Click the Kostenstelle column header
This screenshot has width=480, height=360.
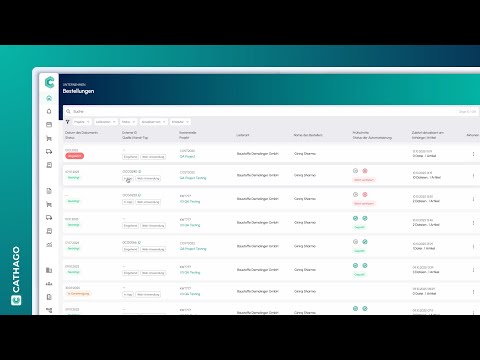click(x=188, y=133)
